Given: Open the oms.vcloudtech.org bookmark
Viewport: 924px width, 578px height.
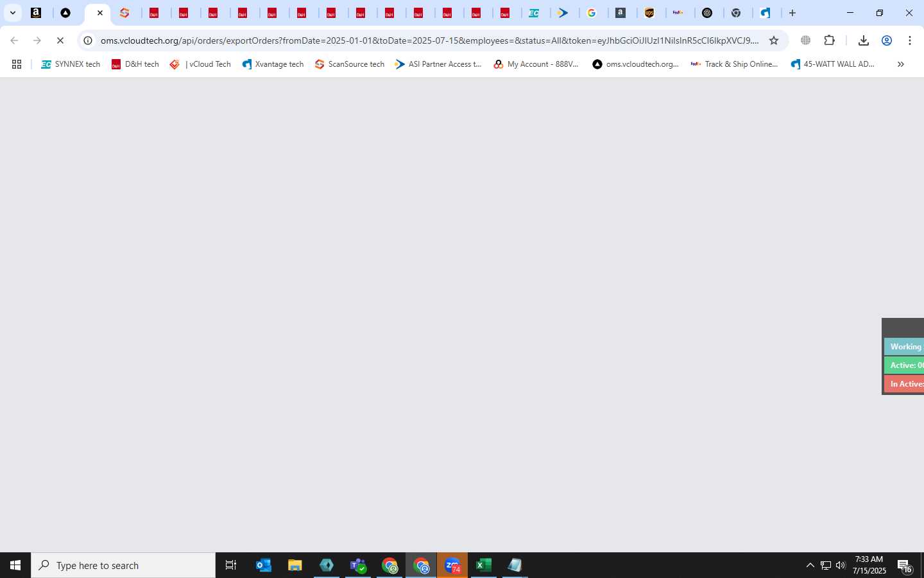Looking at the screenshot, I should 635,64.
